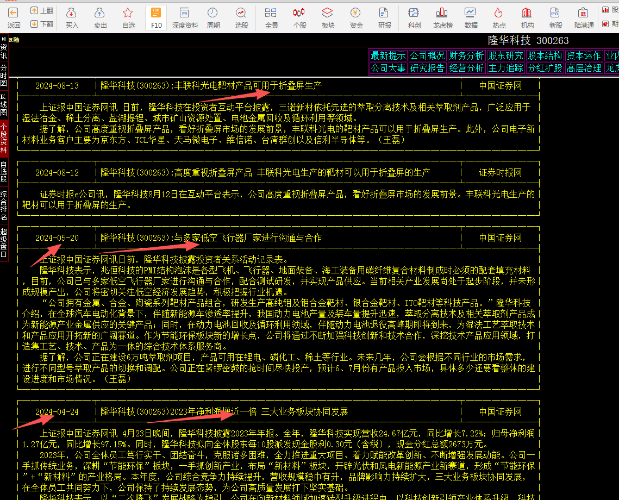Switch to the 股本结构 tab
This screenshot has height=500, width=619.
coord(545,56)
